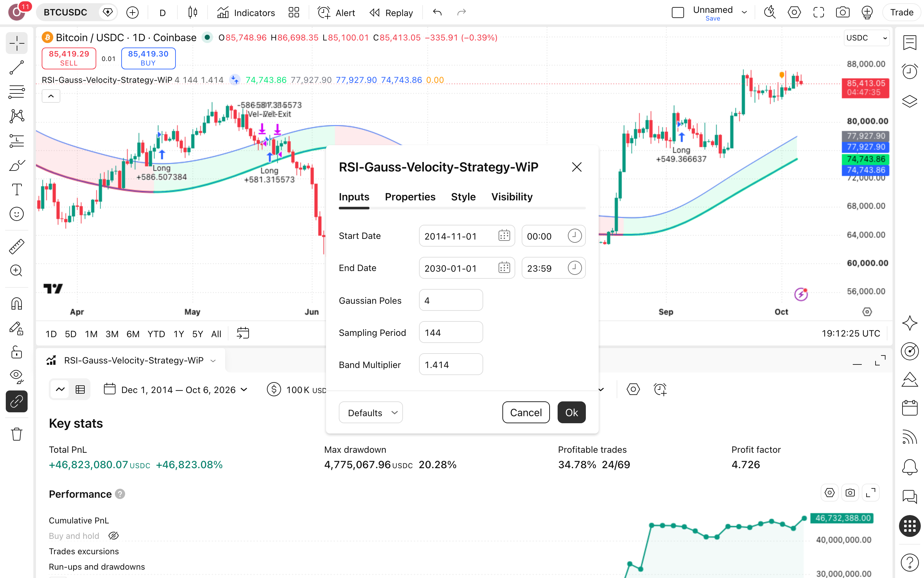Open the emoji icons tool
Screen dimensions: 924x578
(x=16, y=214)
